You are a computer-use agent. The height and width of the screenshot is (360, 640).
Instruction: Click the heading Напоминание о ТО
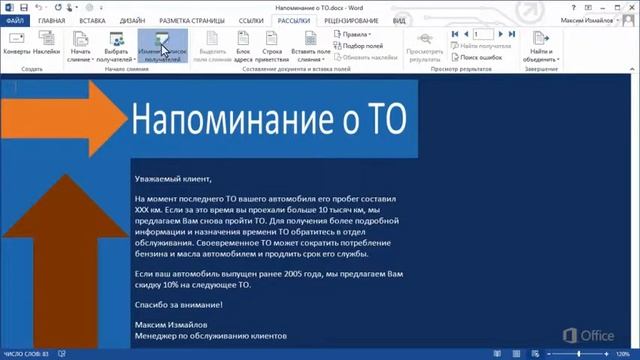click(269, 119)
